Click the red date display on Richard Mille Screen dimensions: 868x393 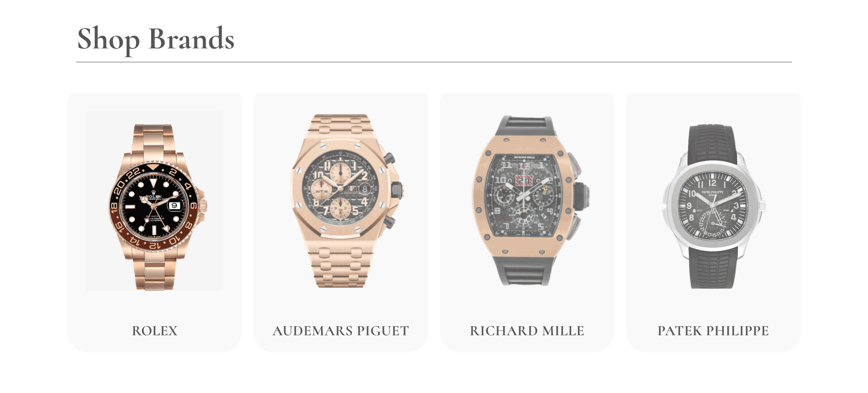point(523,181)
